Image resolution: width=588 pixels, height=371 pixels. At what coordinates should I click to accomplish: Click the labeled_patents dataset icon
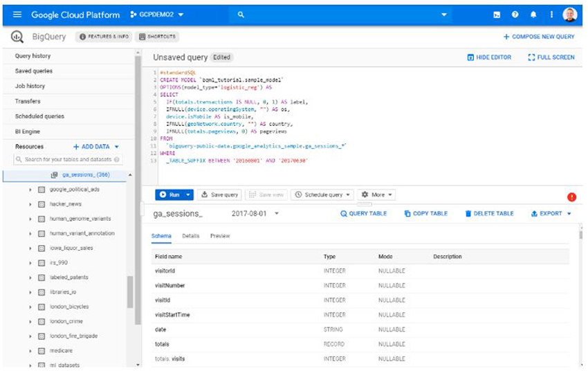42,278
